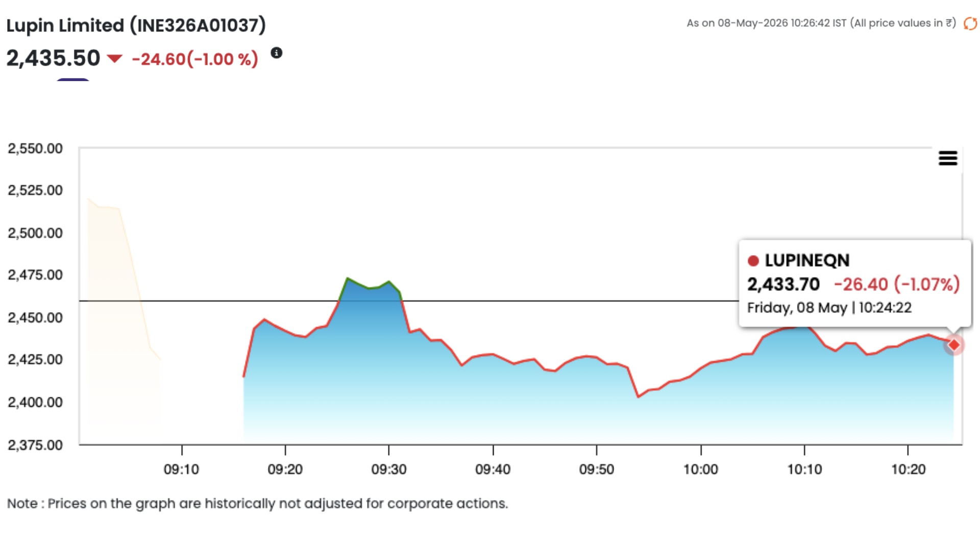This screenshot has height=551, width=980.
Task: Click the 2,375.00 y-axis label
Action: pos(35,445)
